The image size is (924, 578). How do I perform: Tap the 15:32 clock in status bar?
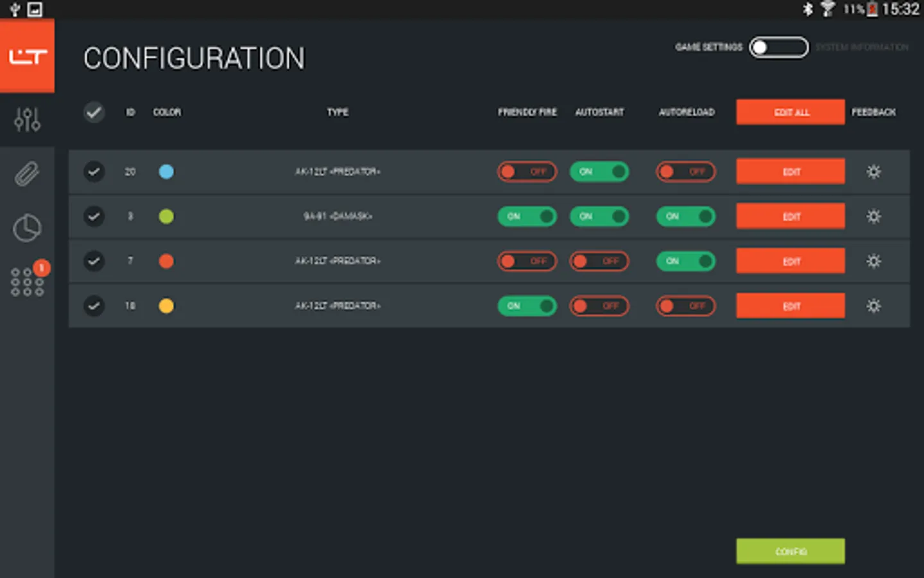point(900,9)
